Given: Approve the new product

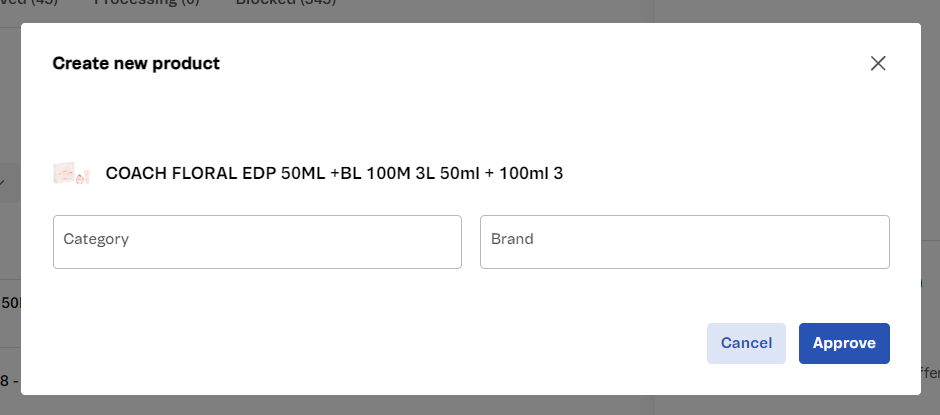Looking at the screenshot, I should pos(844,343).
